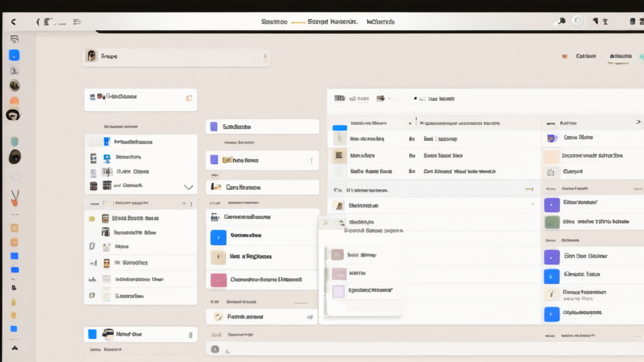Click the back arrow in the title bar

14,22
